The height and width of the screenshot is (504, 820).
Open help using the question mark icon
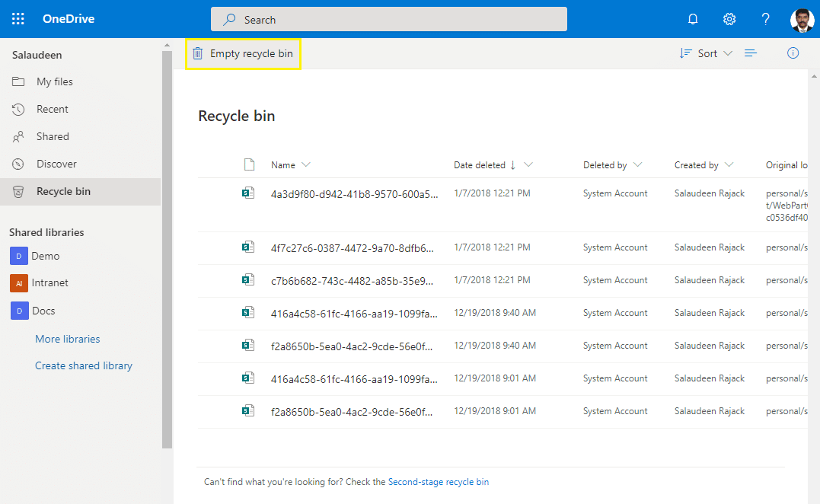point(765,19)
